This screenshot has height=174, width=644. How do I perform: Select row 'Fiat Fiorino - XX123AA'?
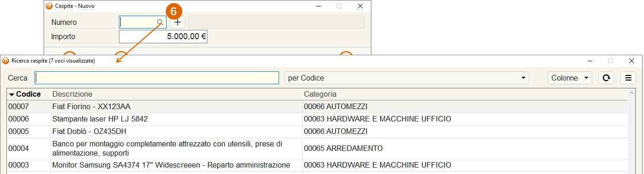tap(317, 106)
